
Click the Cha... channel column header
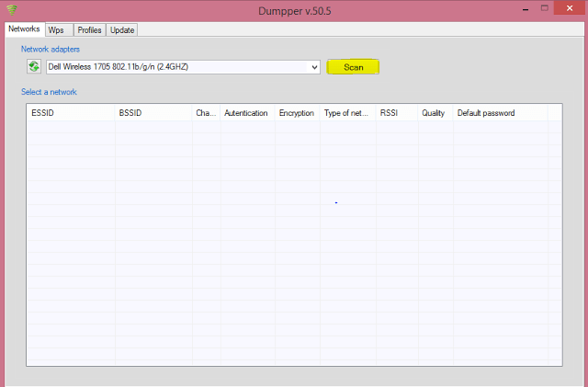pos(206,113)
